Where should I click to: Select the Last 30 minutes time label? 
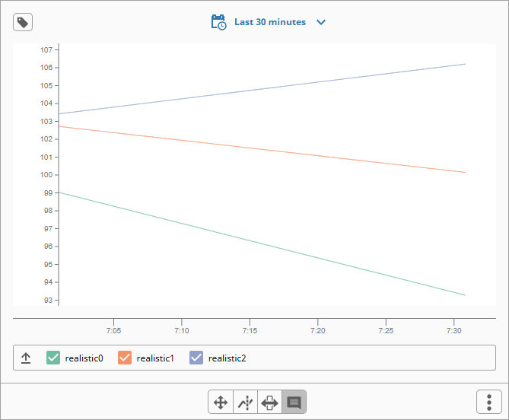point(270,22)
